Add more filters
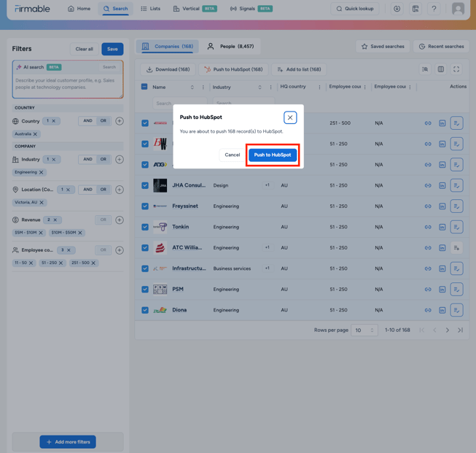The width and height of the screenshot is (476, 453). click(68, 442)
